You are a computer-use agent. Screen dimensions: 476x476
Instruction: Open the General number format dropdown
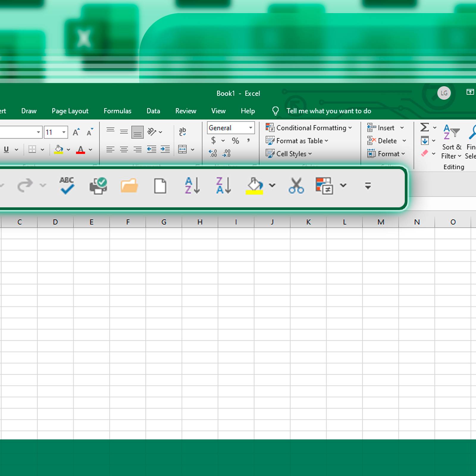click(250, 128)
